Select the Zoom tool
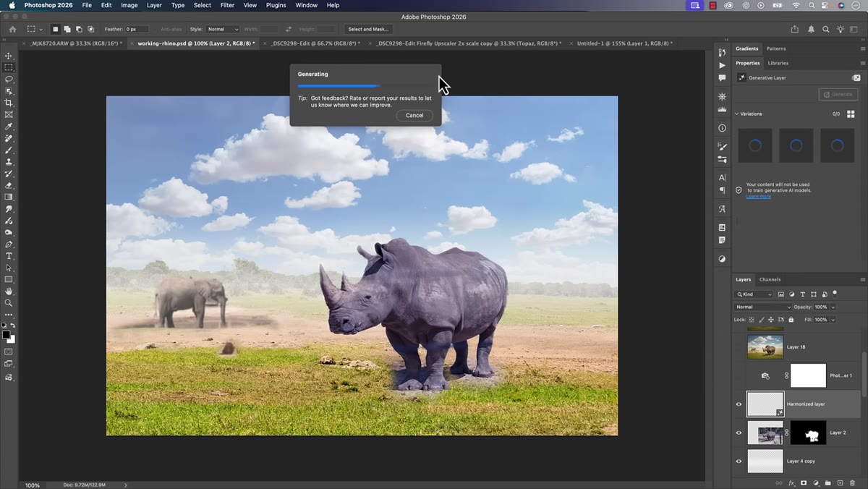Screen dimensions: 868x489 (x=9, y=303)
